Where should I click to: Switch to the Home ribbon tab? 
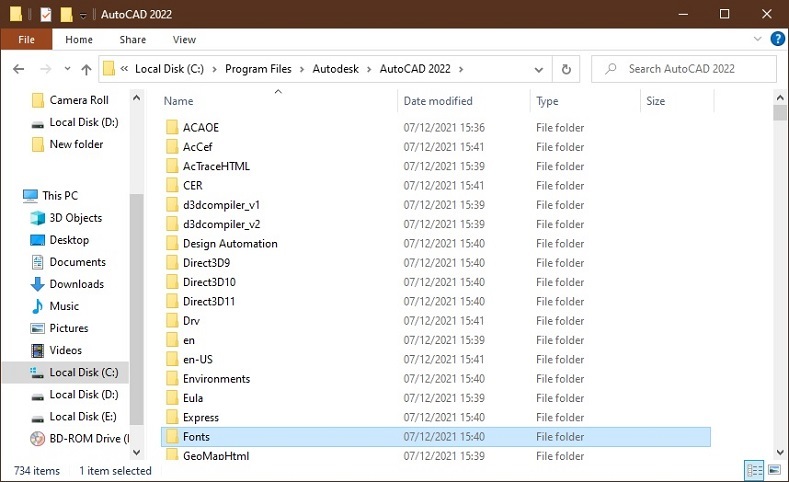pyautogui.click(x=79, y=39)
